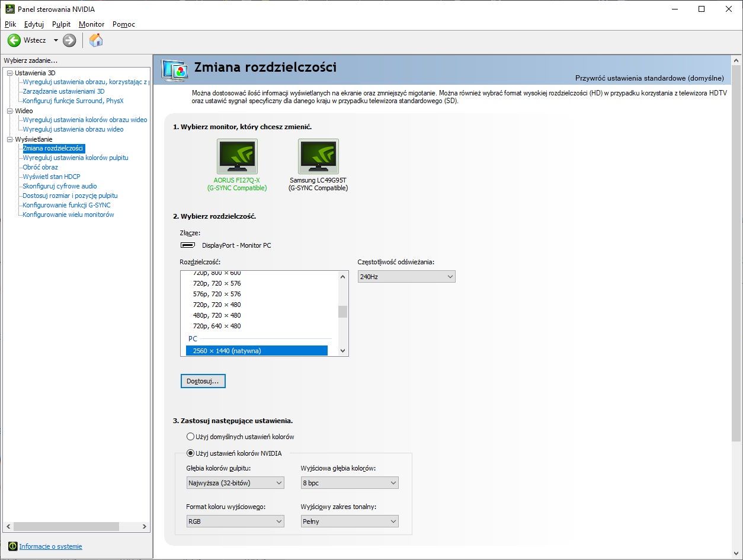Open Wyreguluj ustawienia kolorów pulpitu
Viewport: 743px width, 560px height.
pos(75,158)
